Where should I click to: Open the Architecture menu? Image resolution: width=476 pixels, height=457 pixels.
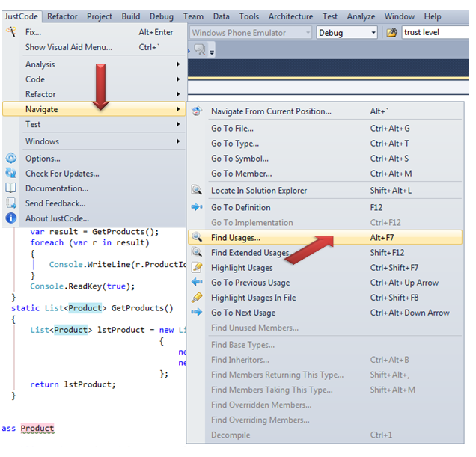[290, 16]
